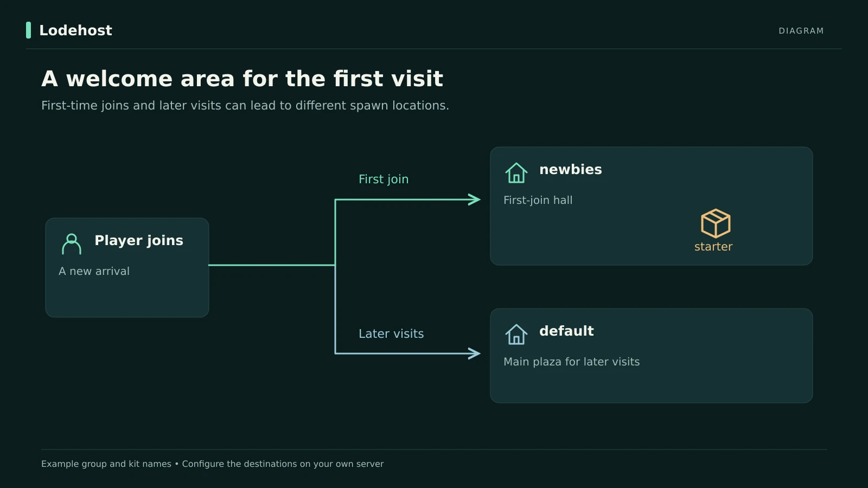The height and width of the screenshot is (488, 868).
Task: Click the First-join hall description
Action: point(538,200)
